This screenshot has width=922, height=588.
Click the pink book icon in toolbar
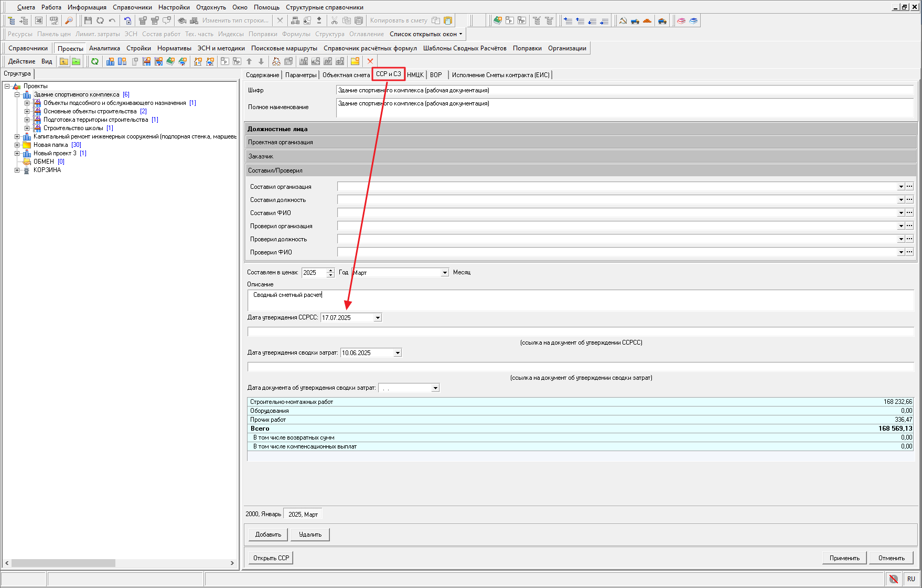pos(681,20)
